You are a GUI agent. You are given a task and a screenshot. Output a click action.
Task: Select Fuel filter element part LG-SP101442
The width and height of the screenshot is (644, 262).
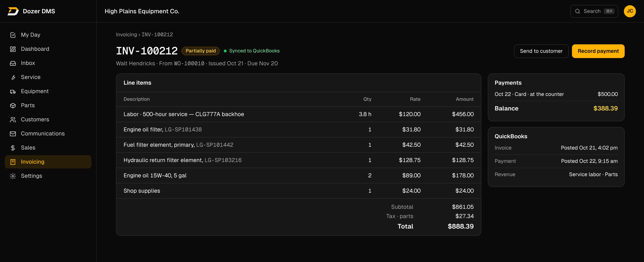coord(215,145)
